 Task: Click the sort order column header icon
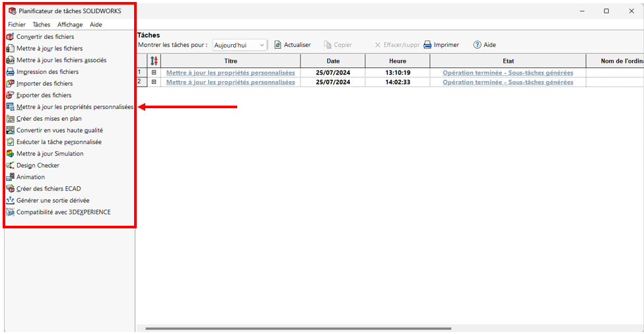click(x=154, y=61)
